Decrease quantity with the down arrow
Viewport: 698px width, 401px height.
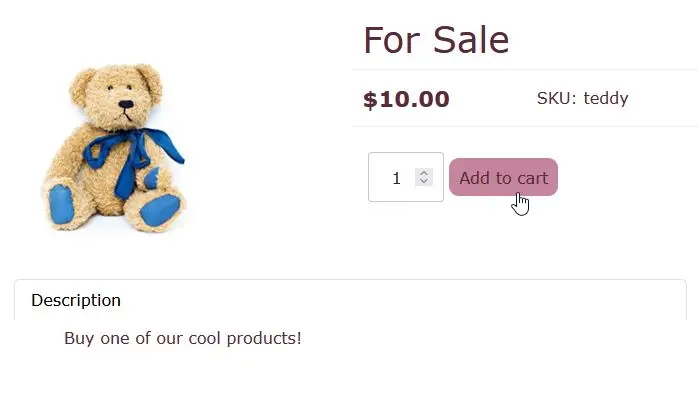[x=424, y=181]
